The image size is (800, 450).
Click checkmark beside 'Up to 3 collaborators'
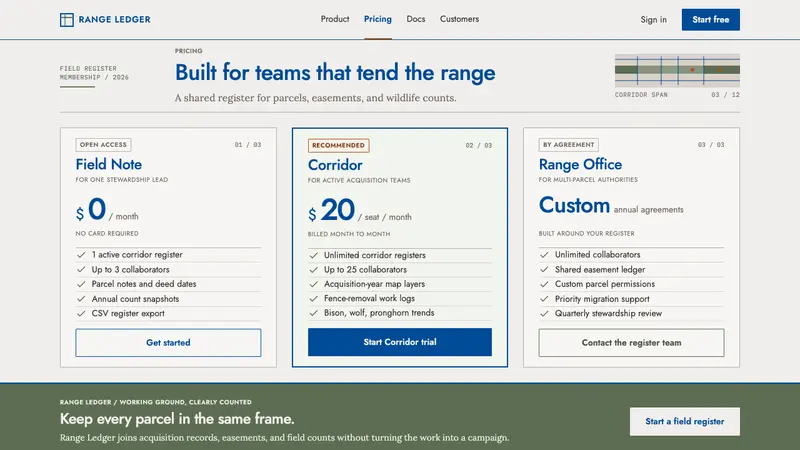click(81, 269)
